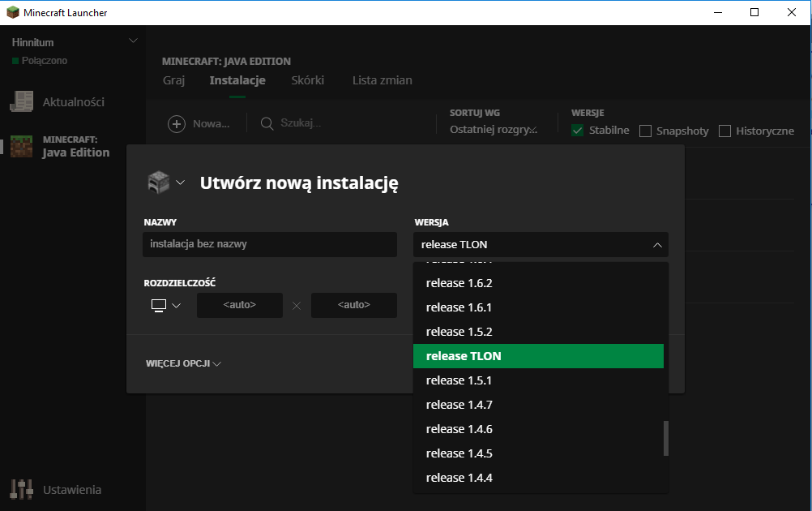This screenshot has height=511, width=812.
Task: Click the plus icon for new installation
Action: [177, 123]
